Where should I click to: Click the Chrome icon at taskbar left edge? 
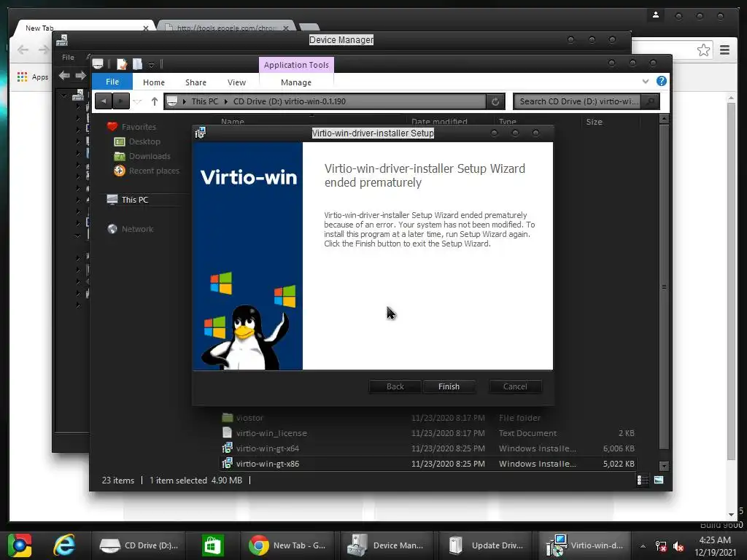point(19,545)
